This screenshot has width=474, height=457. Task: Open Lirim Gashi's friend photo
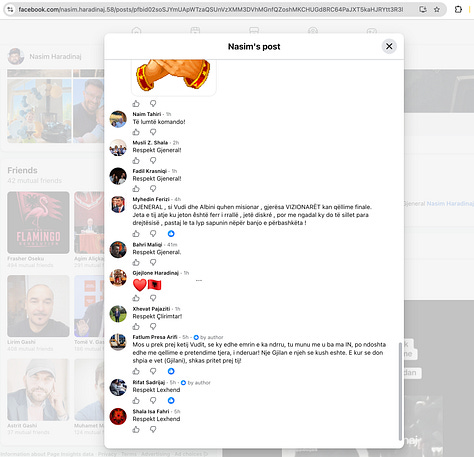coord(38,306)
